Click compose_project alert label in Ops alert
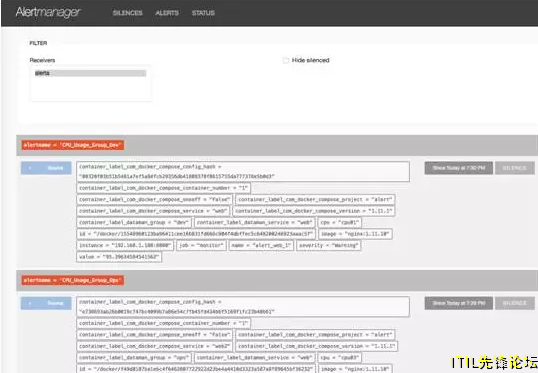Image resolution: width=538 pixels, height=373 pixels. (315, 335)
